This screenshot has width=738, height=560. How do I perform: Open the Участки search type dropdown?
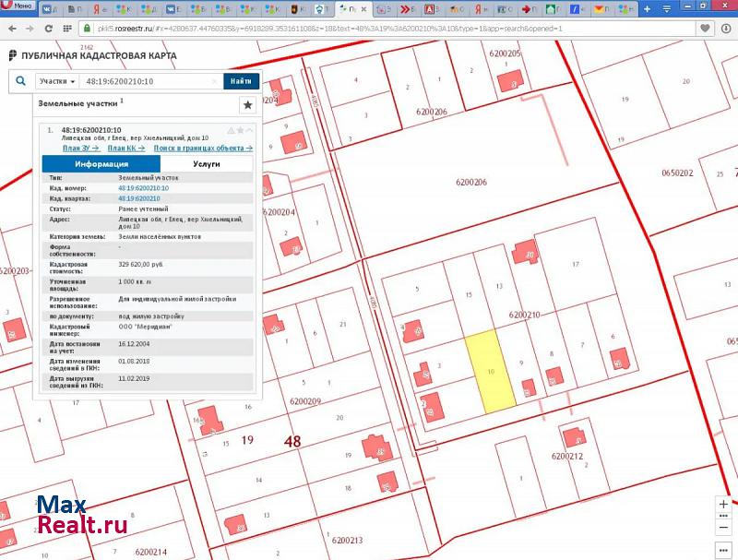55,81
